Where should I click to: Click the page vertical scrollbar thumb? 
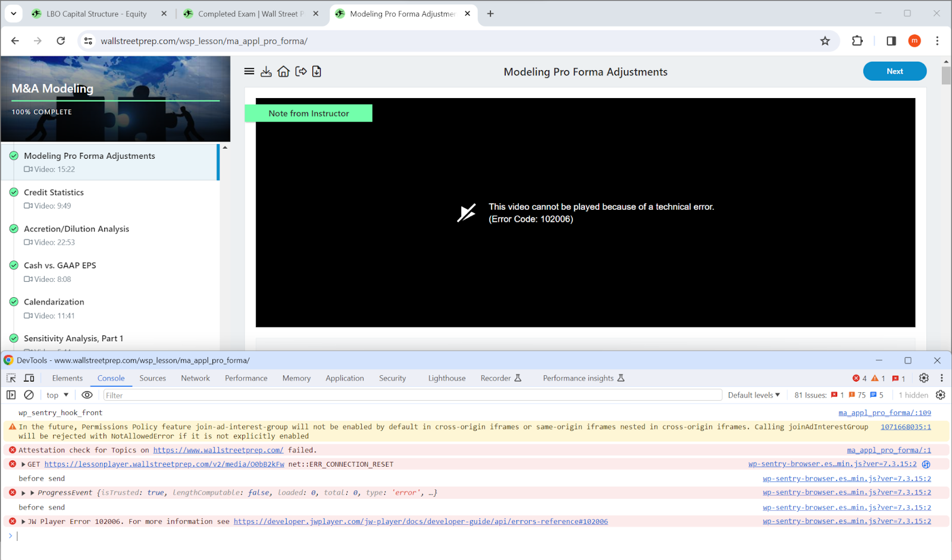(946, 75)
